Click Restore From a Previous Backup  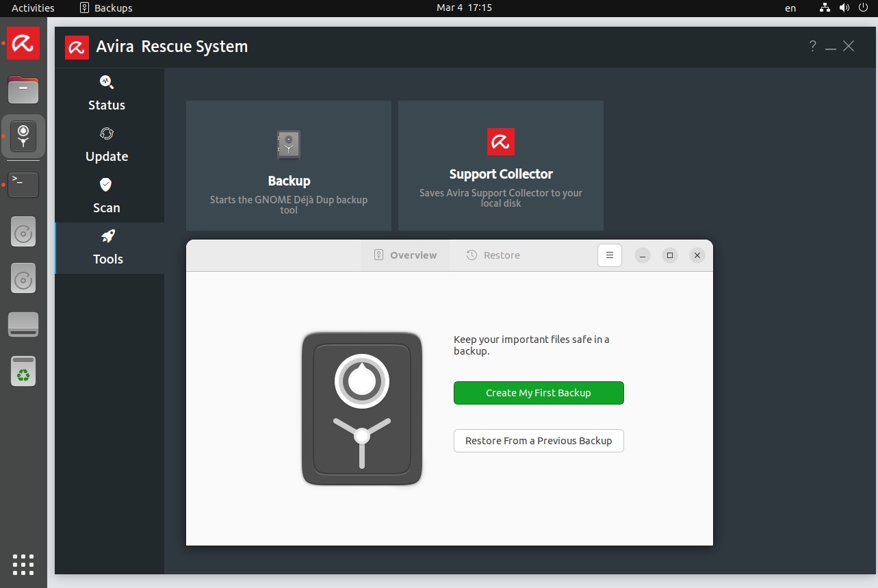pos(539,441)
